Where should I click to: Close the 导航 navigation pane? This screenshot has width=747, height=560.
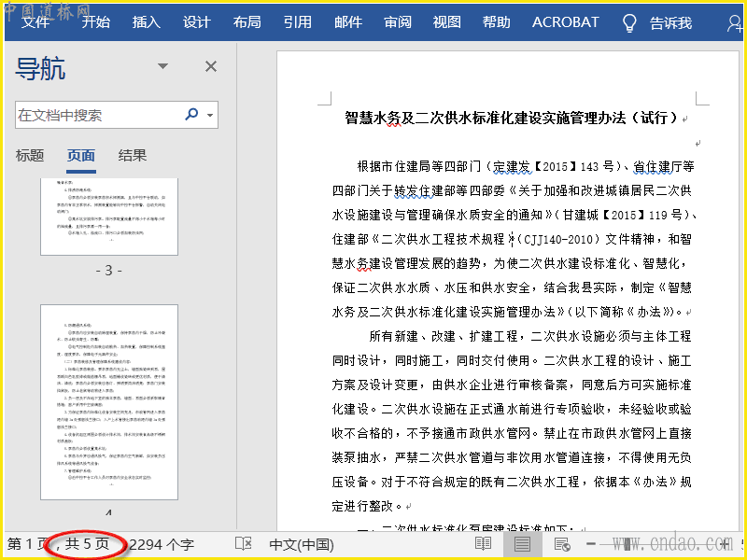point(211,66)
